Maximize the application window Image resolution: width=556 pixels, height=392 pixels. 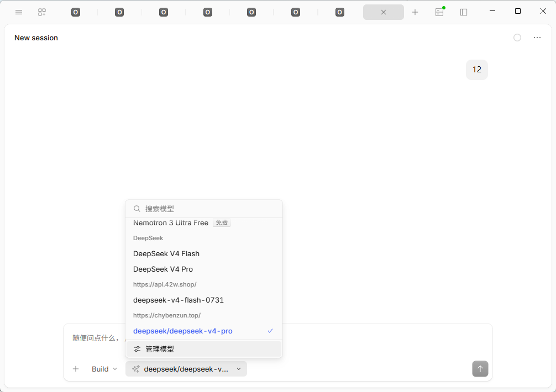tap(518, 11)
